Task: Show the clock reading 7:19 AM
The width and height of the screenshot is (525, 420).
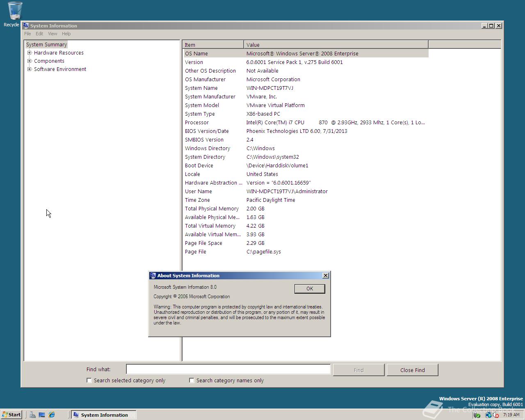Action: (x=511, y=415)
